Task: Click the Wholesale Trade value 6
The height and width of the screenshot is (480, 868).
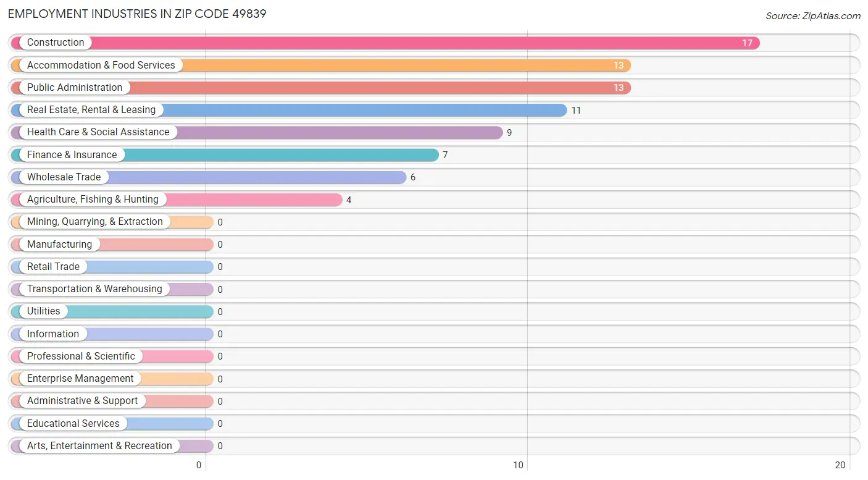Action: pyautogui.click(x=413, y=178)
